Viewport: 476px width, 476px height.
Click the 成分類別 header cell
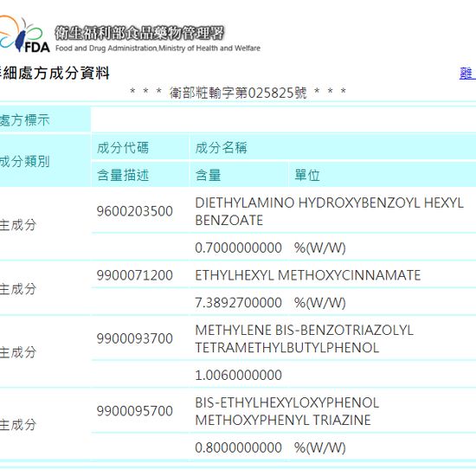pos(24,161)
